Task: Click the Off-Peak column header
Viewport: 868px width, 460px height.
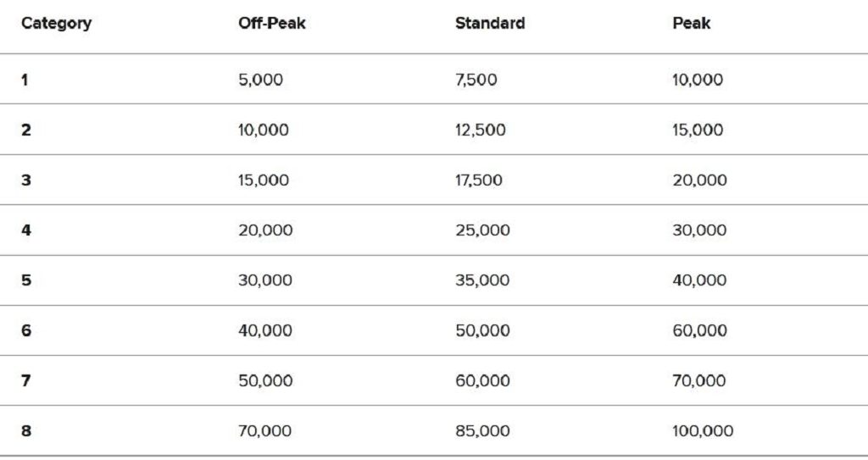Action: pos(272,24)
